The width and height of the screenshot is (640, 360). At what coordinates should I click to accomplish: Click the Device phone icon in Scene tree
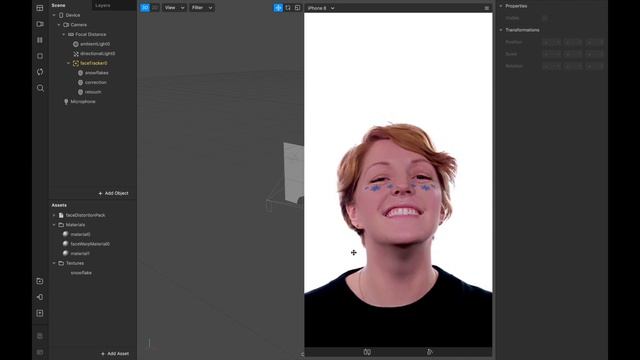click(61, 15)
